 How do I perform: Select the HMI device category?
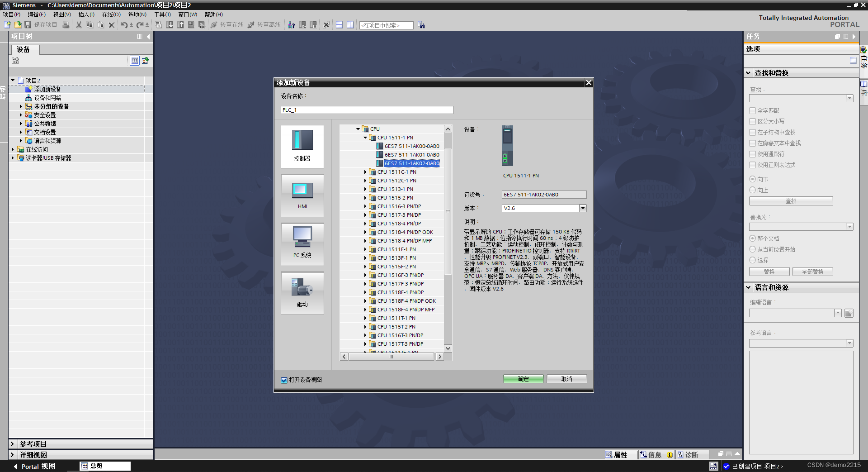(x=302, y=195)
